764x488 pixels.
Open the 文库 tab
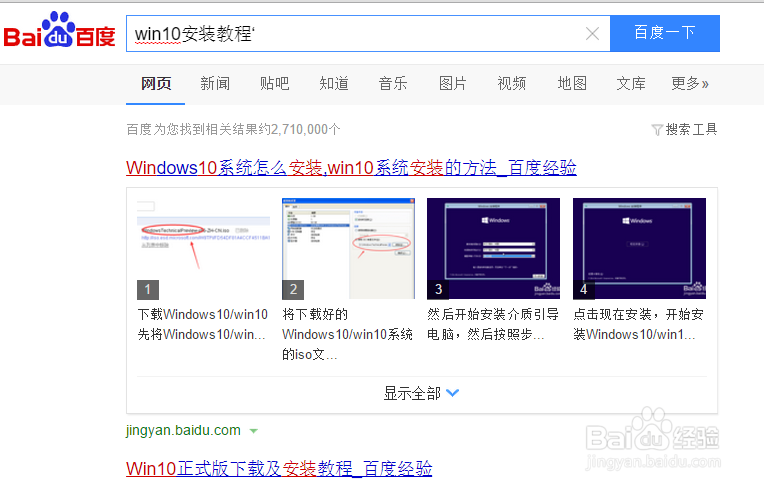[631, 84]
